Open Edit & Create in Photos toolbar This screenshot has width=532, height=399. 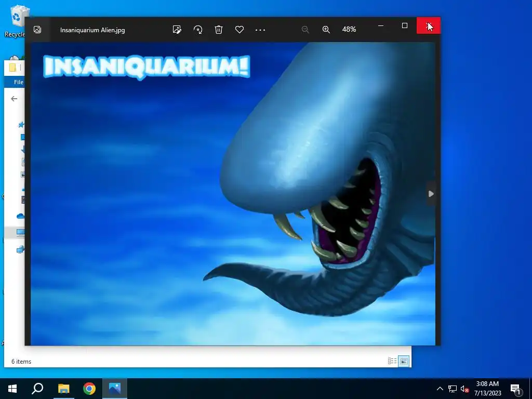pos(177,30)
